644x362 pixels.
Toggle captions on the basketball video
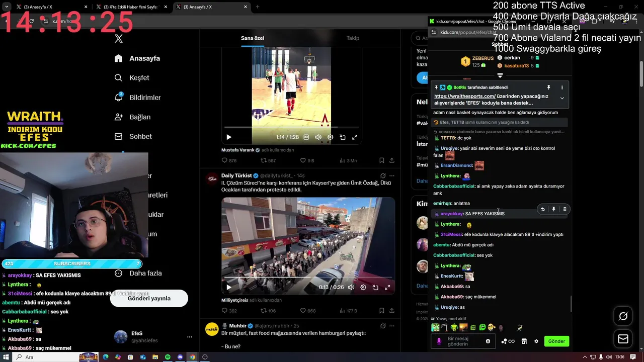[x=306, y=137]
